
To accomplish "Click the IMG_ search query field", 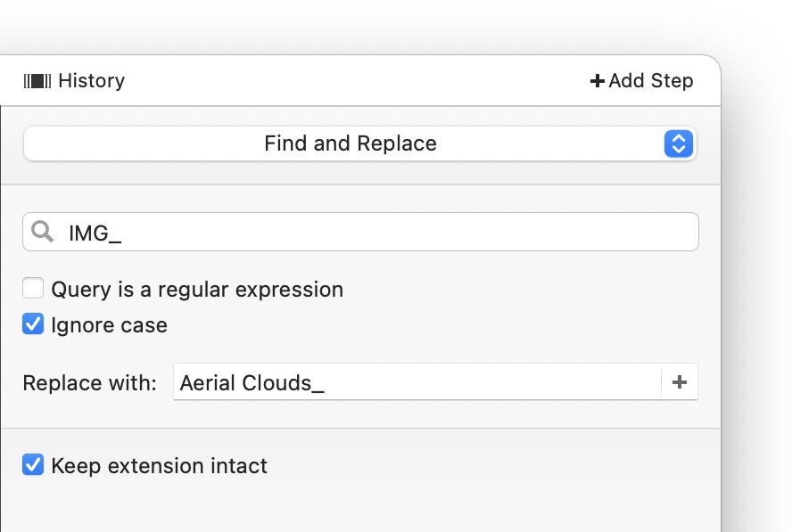I will (x=360, y=232).
